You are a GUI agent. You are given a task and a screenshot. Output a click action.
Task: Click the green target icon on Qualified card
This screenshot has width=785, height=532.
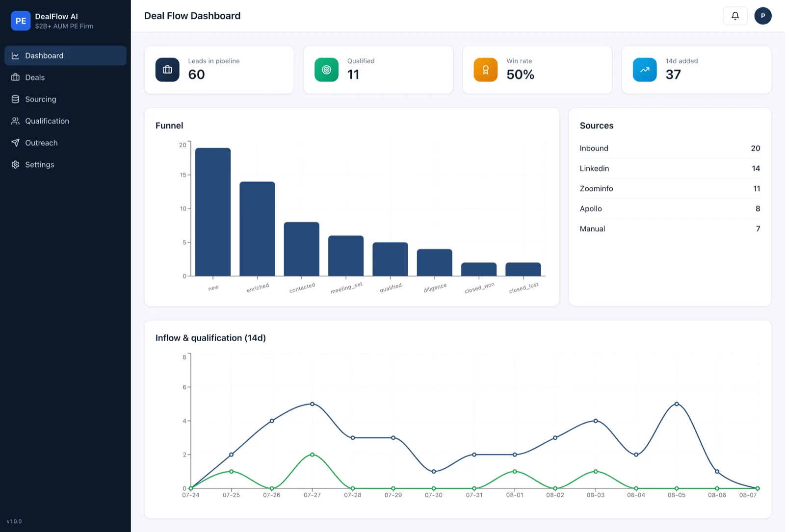tap(326, 70)
